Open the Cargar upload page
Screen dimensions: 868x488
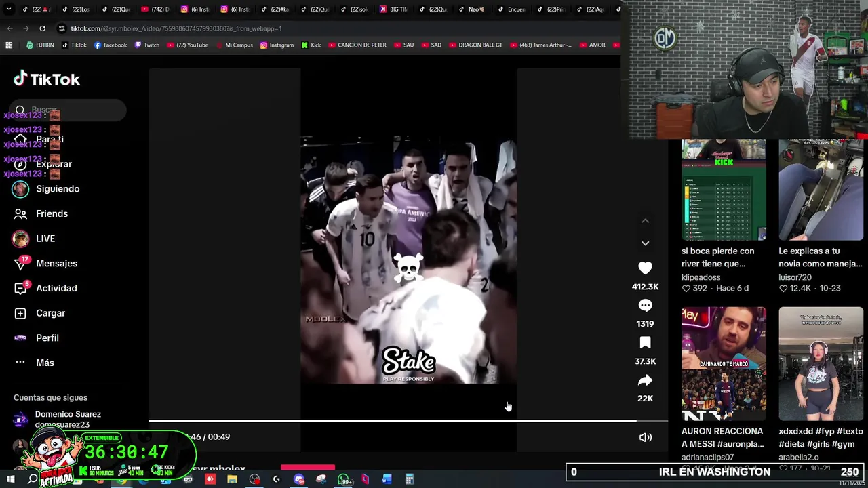pyautogui.click(x=39, y=313)
